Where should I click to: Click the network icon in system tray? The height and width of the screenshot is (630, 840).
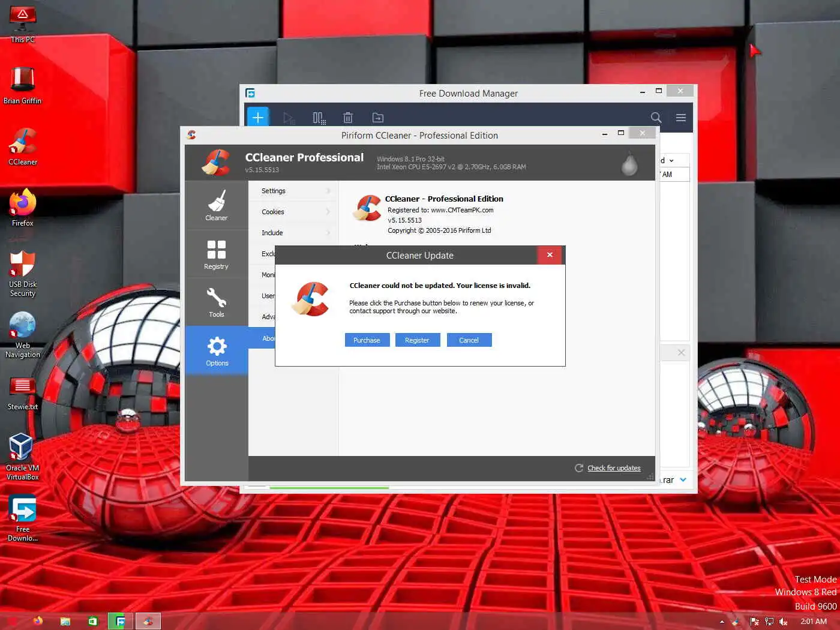click(x=769, y=622)
